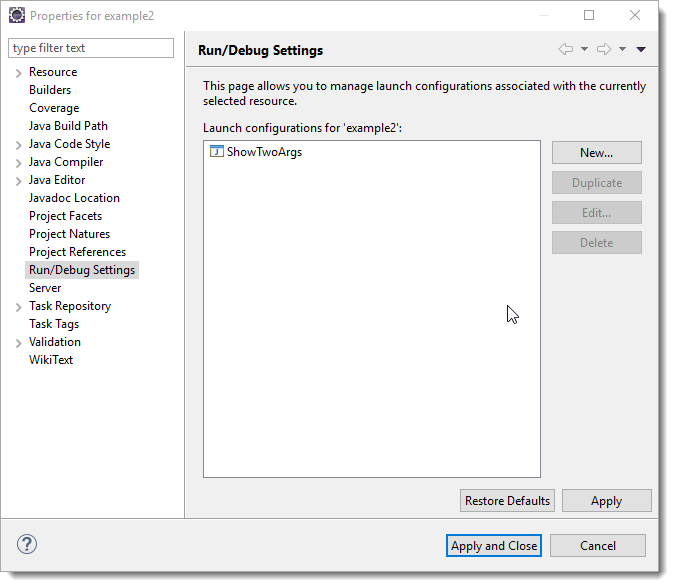Close the Properties for example2 dialog

coord(635,15)
